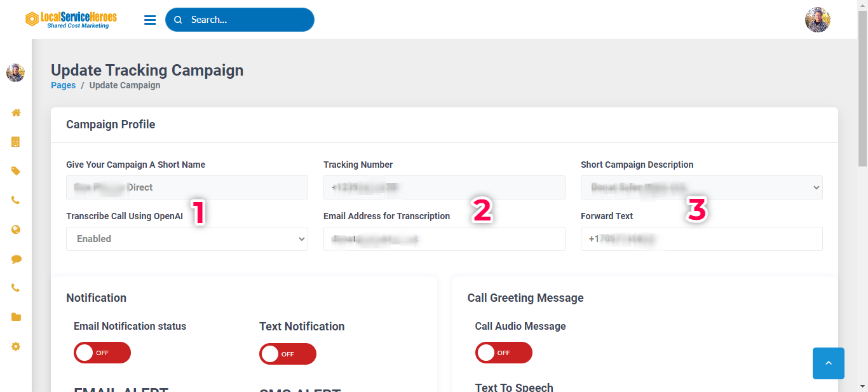The width and height of the screenshot is (868, 392).
Task: Enable the Call Audio Message toggle
Action: point(503,353)
